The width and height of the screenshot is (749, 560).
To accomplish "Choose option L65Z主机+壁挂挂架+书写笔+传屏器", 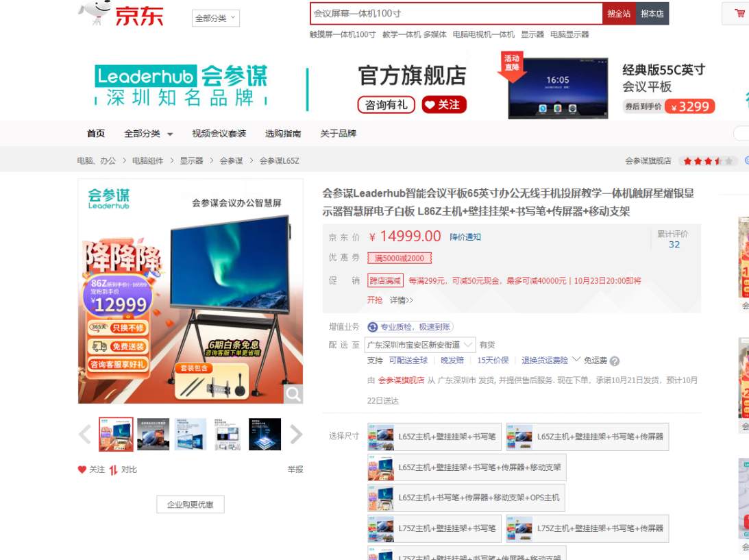I will [587, 437].
